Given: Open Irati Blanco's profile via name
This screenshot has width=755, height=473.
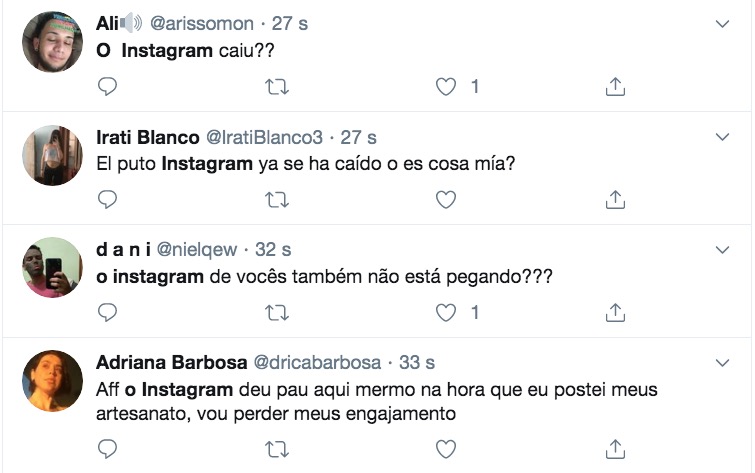Looking at the screenshot, I should pos(147,137).
